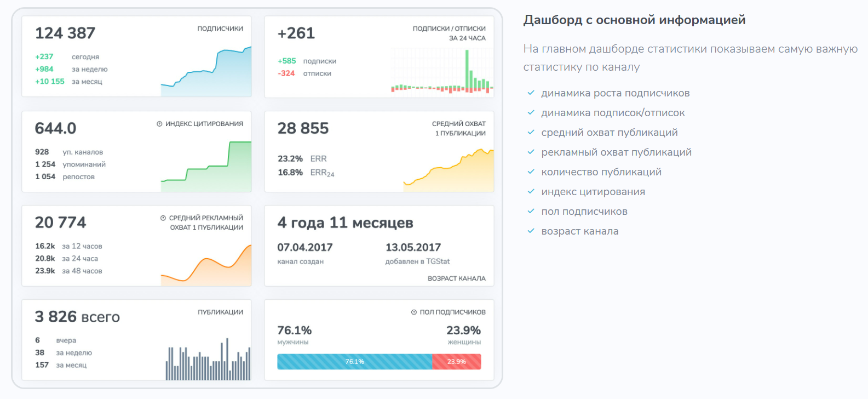Viewport: 868px width, 399px height.
Task: Click the info icon beside ИНДЕКС ЦИТИРОВАНИЯ
Action: [159, 124]
